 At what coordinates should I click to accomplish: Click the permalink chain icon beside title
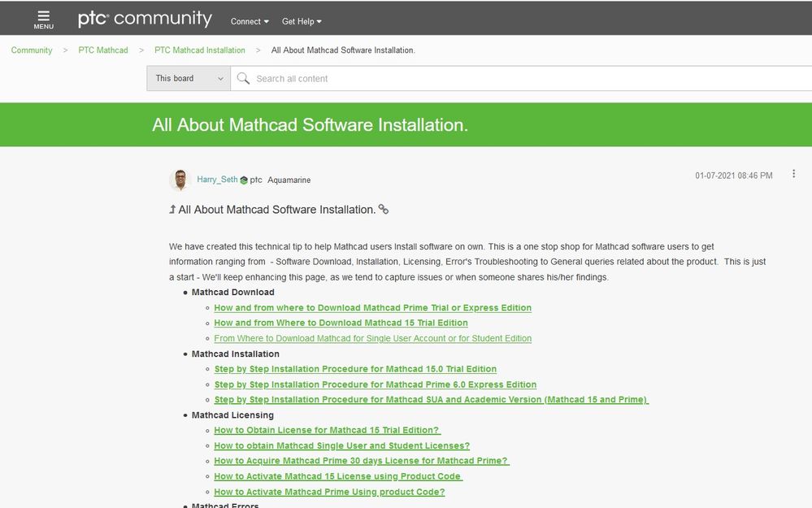tap(384, 210)
